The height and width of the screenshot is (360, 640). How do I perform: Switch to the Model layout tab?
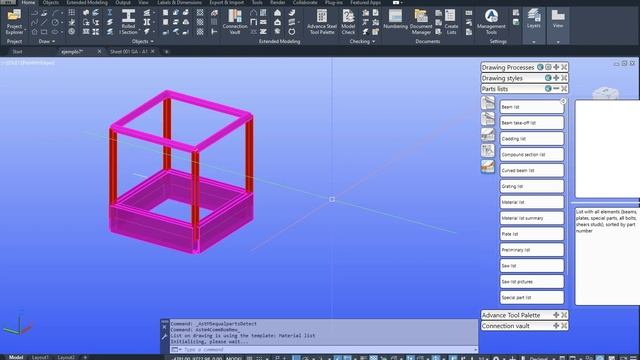[16, 357]
